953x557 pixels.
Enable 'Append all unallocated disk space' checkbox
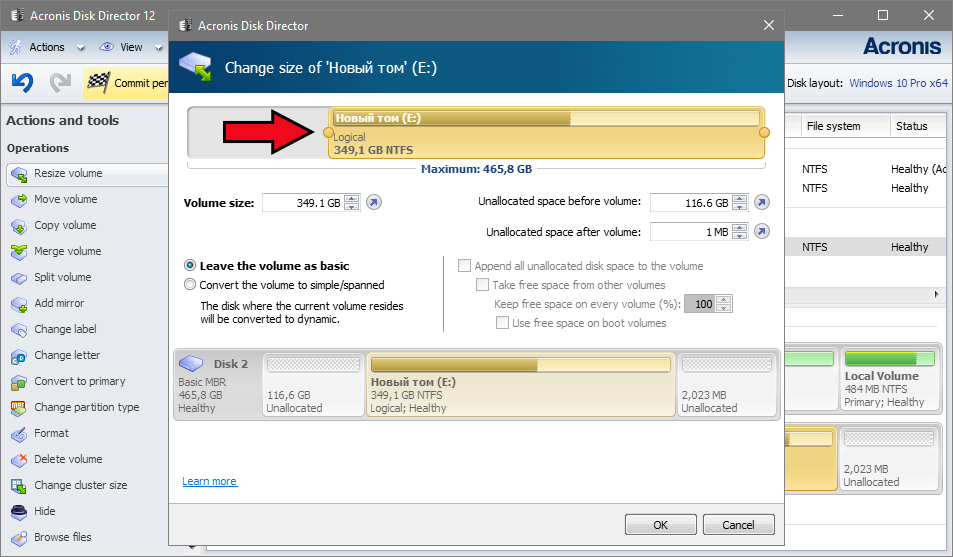click(x=464, y=266)
